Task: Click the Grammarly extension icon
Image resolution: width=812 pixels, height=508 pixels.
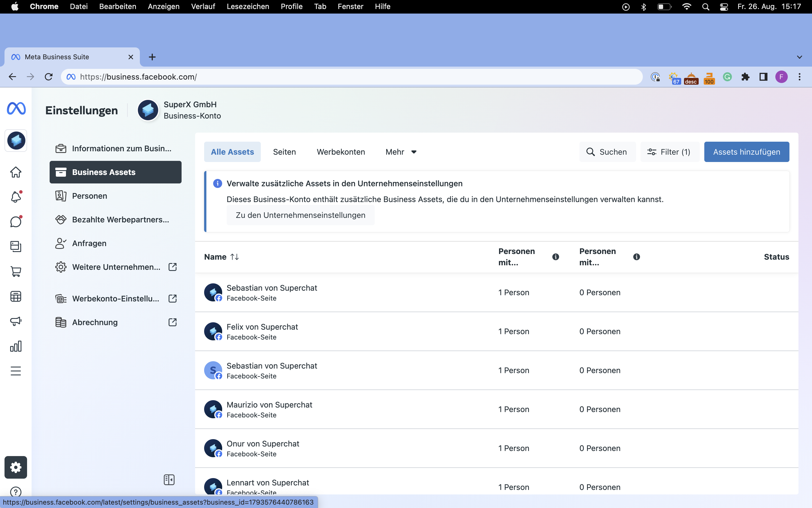Action: pos(727,77)
